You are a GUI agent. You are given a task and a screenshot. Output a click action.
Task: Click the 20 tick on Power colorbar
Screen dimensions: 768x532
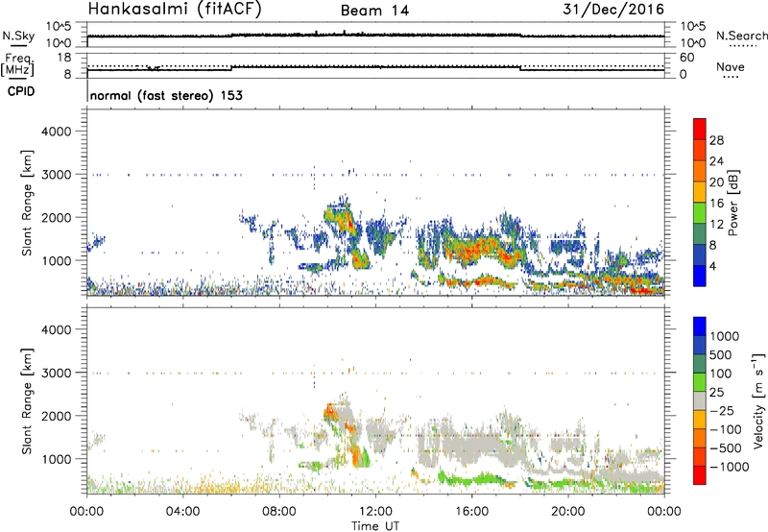pyautogui.click(x=716, y=182)
